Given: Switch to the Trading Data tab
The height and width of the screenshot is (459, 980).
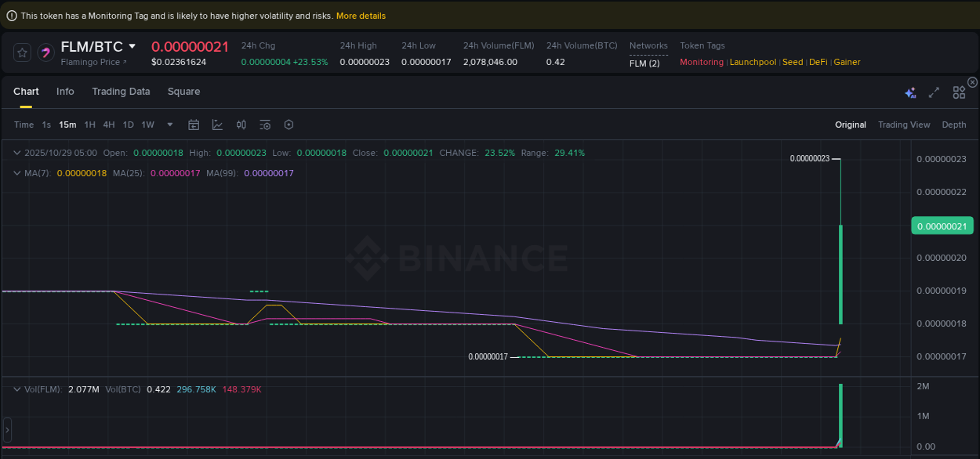Looking at the screenshot, I should pos(121,92).
